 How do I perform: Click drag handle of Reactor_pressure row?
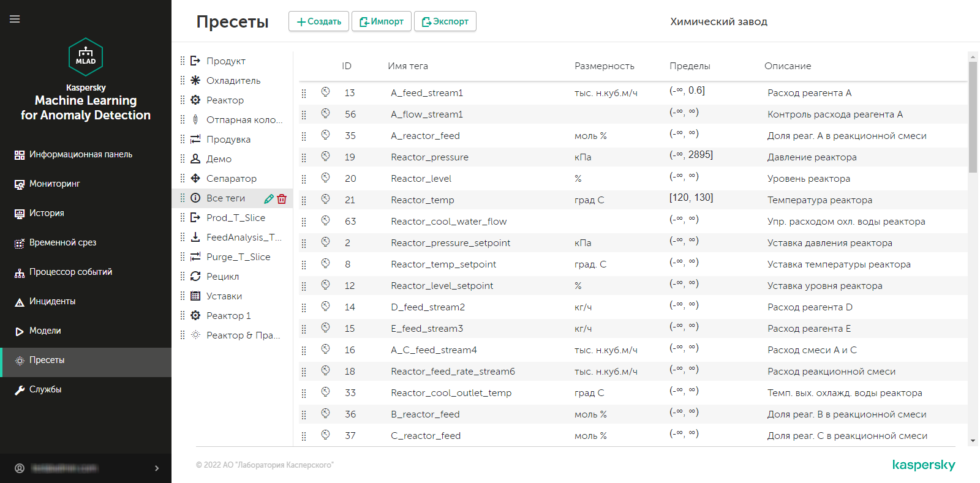pyautogui.click(x=304, y=158)
